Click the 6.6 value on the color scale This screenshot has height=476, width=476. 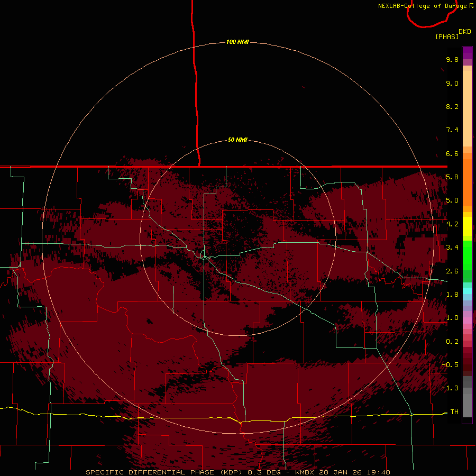tap(452, 153)
